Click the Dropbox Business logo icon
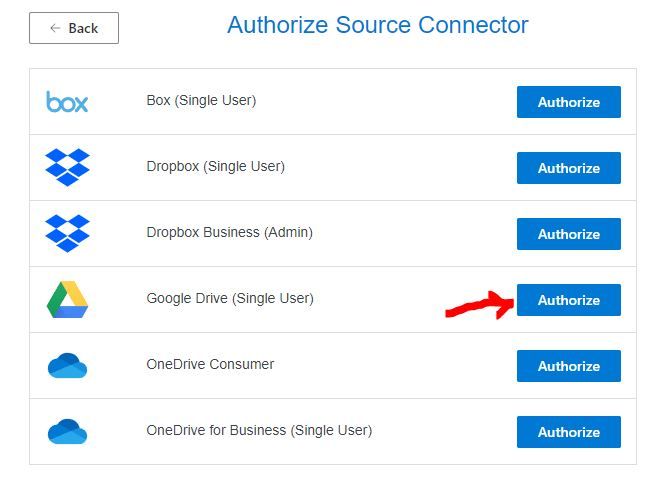This screenshot has height=499, width=657. click(x=67, y=233)
